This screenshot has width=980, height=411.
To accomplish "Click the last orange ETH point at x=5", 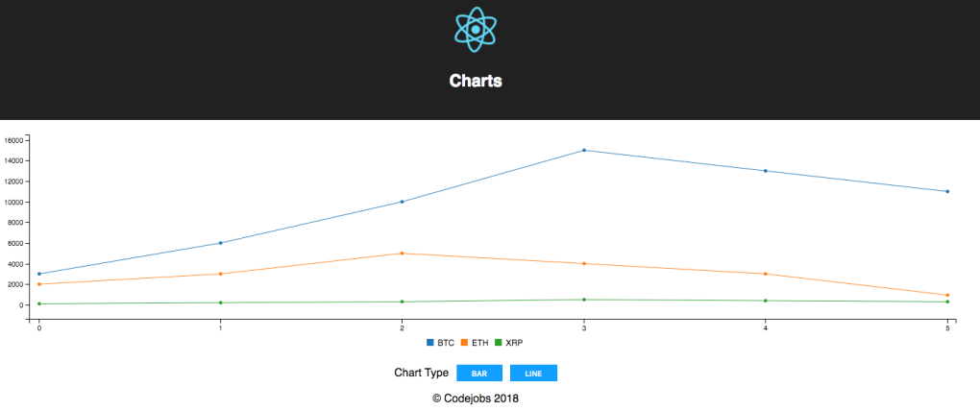I will click(x=947, y=295).
